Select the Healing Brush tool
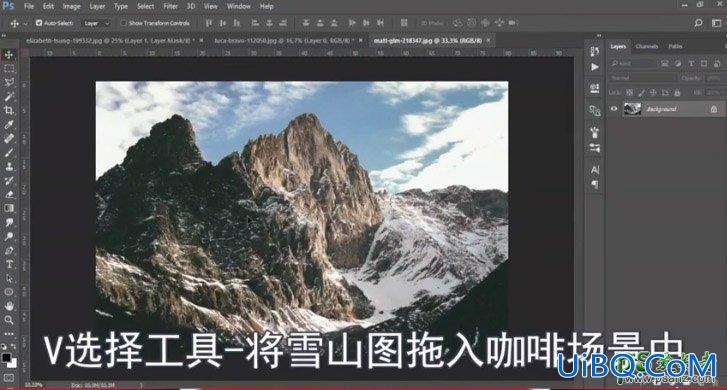Viewport: 727px width, 390px height. [9, 138]
